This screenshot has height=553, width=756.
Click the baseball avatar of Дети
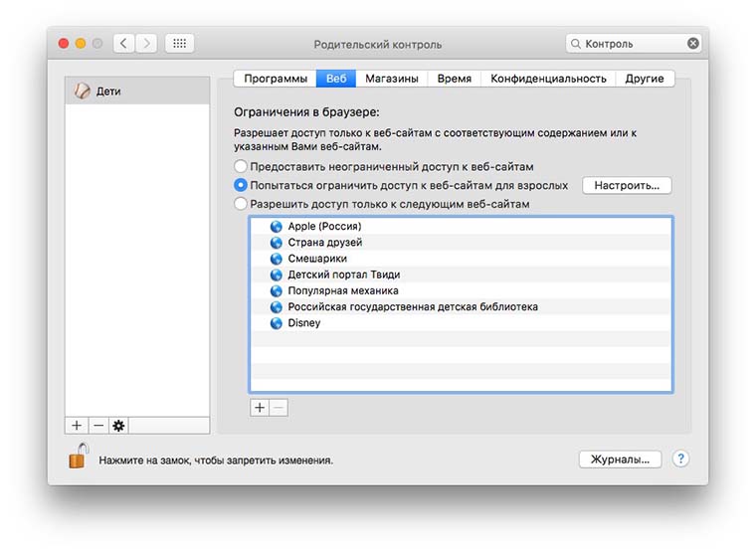tap(82, 91)
